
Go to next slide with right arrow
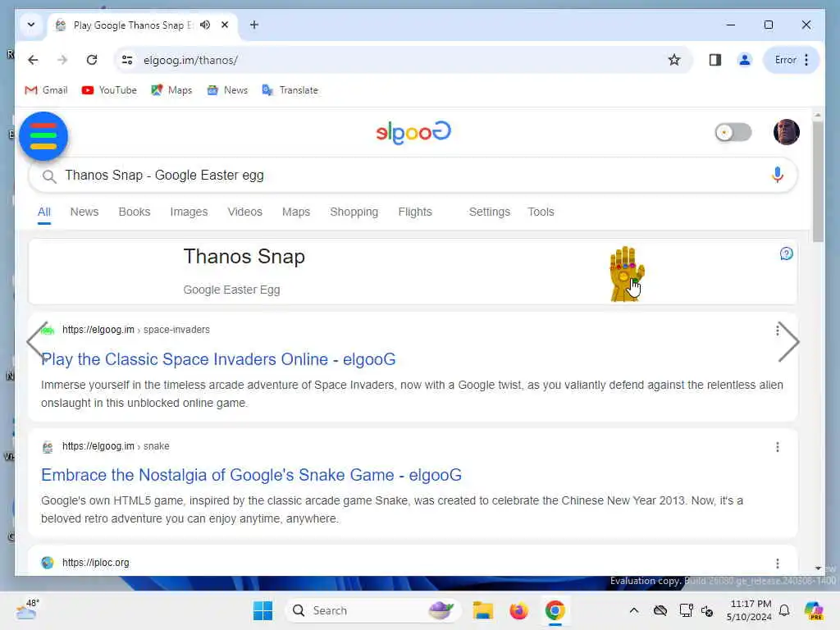pyautogui.click(x=788, y=342)
